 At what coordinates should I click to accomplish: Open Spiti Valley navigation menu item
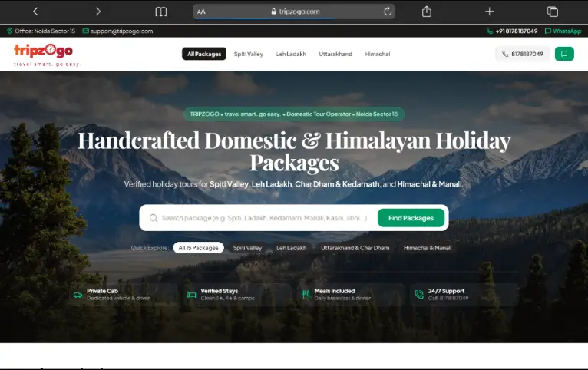248,54
